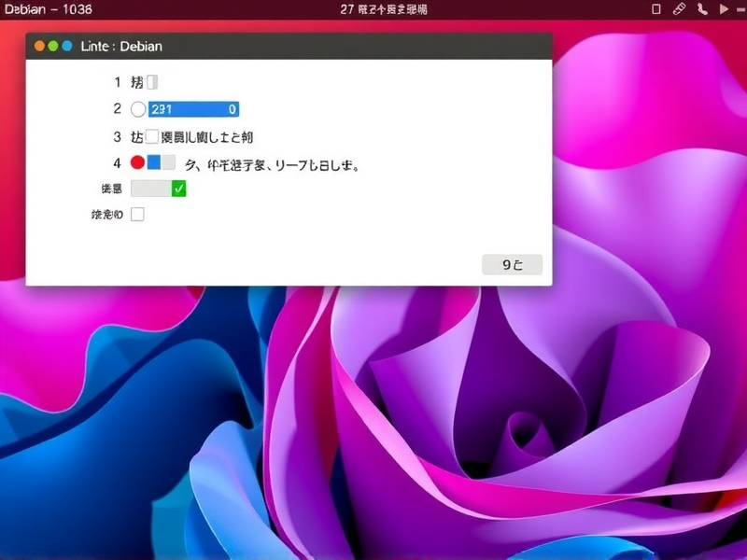Check the empty checkbox in the last row

coord(136,214)
